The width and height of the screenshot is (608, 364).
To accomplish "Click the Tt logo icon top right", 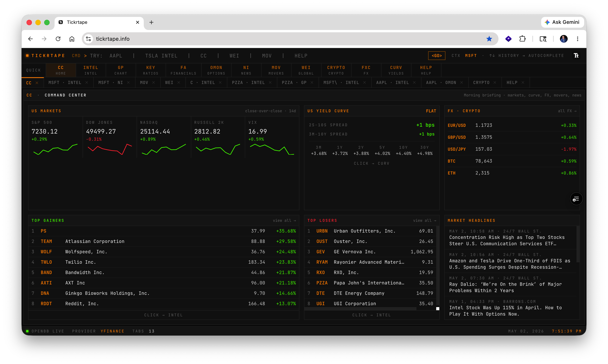I will 576,56.
